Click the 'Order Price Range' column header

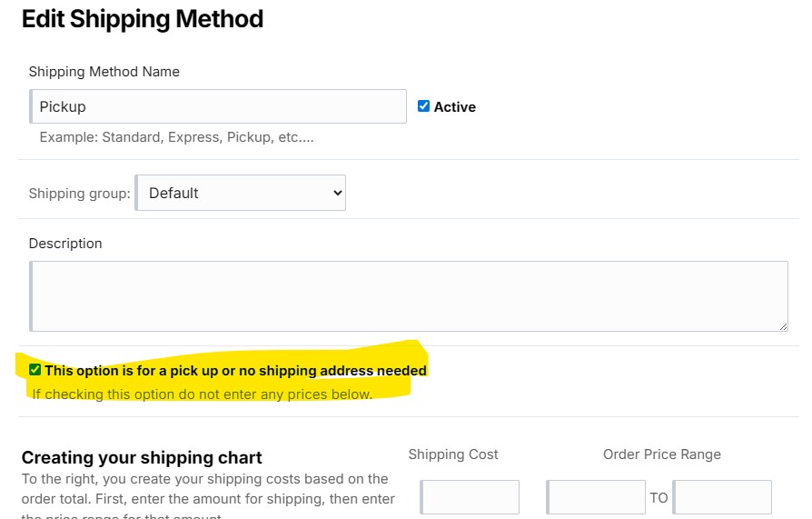pyautogui.click(x=662, y=454)
